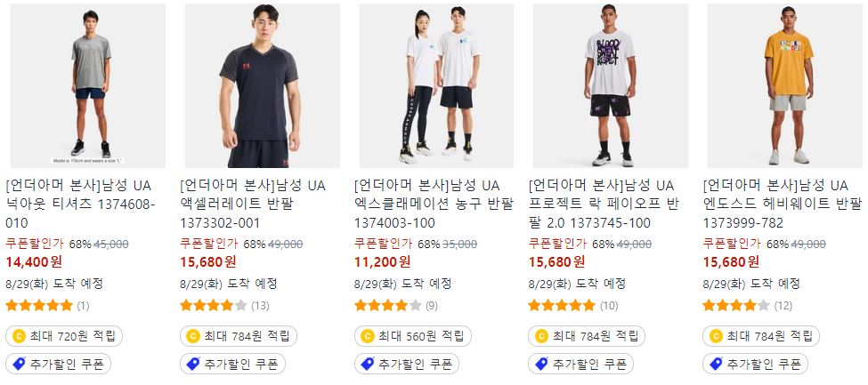Open gray 넉아웃 티셔츠 product image

[88, 85]
